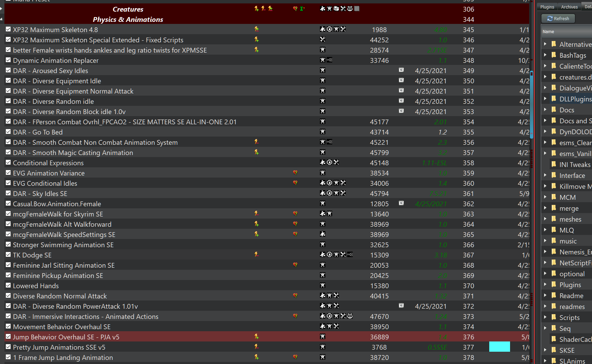This screenshot has width=592, height=364.
Task: Select 'DAR - Smooth Combat Non Combat Animation System' name
Action: tap(95, 142)
